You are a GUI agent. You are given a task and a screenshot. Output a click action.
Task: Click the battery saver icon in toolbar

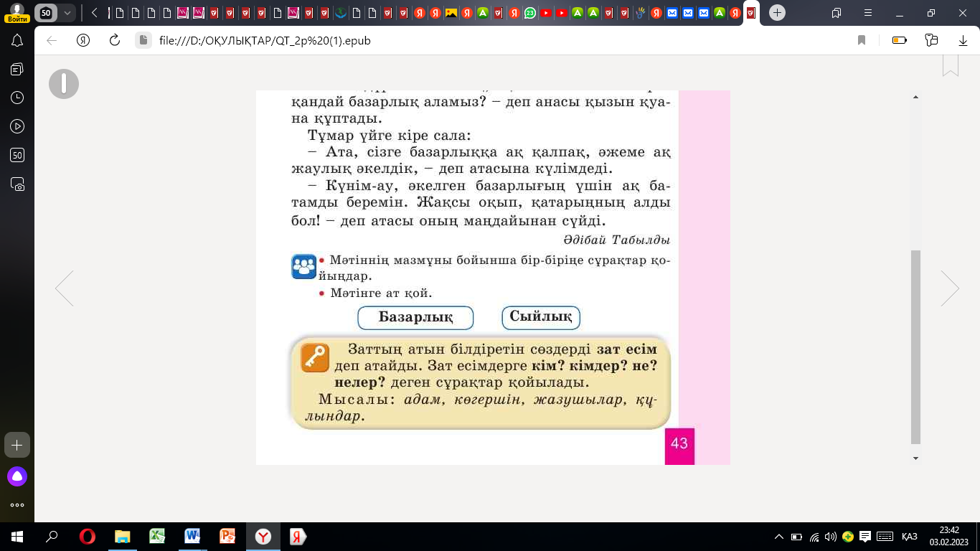(900, 41)
